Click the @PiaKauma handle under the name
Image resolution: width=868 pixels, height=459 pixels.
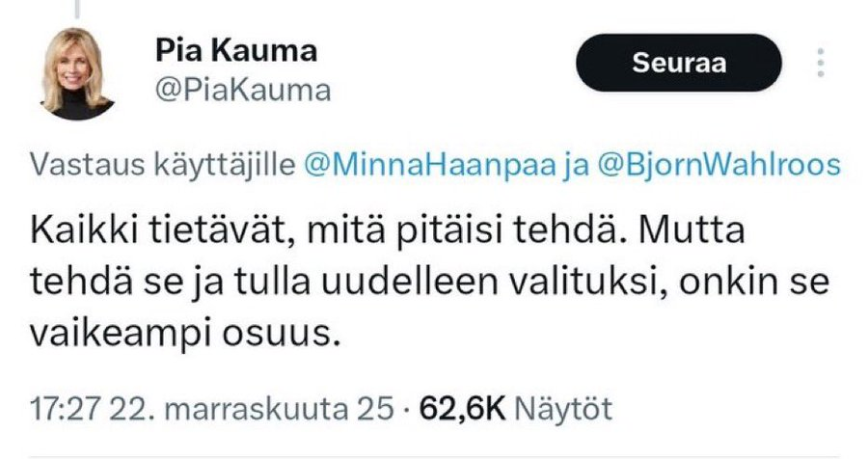(242, 91)
